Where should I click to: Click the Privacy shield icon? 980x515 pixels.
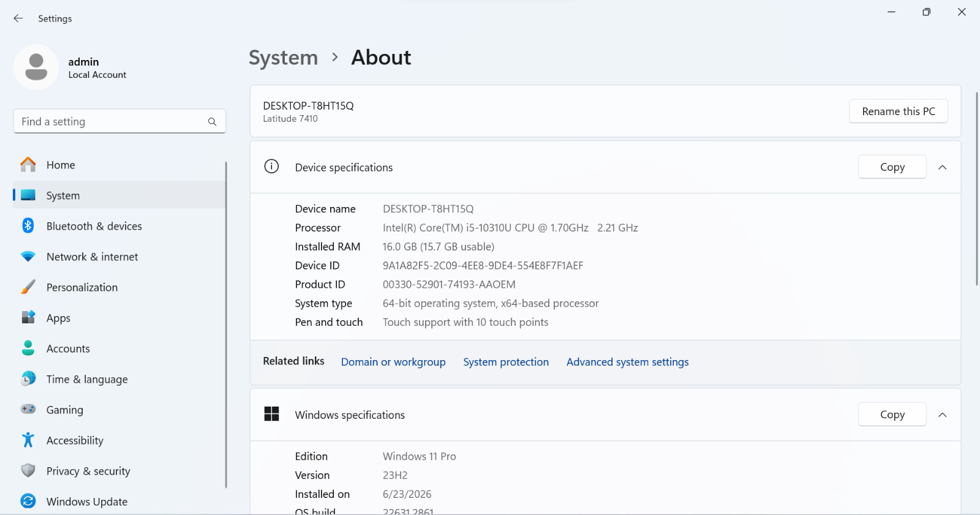28,470
